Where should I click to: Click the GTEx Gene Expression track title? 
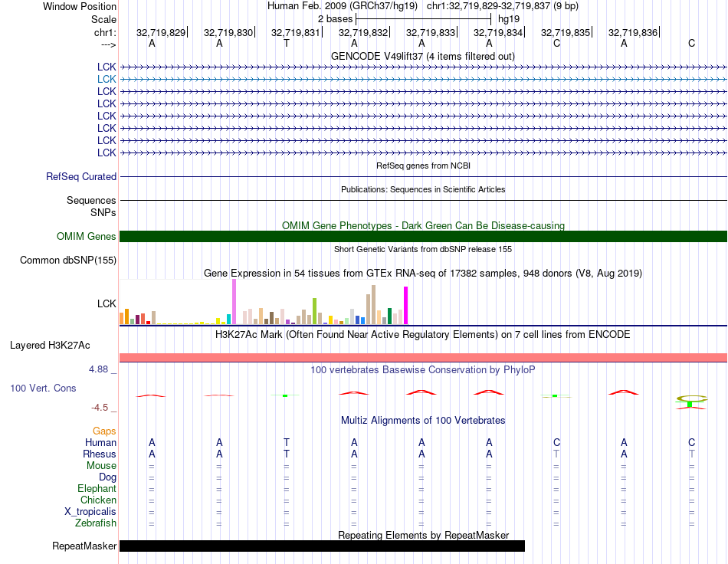coord(422,274)
